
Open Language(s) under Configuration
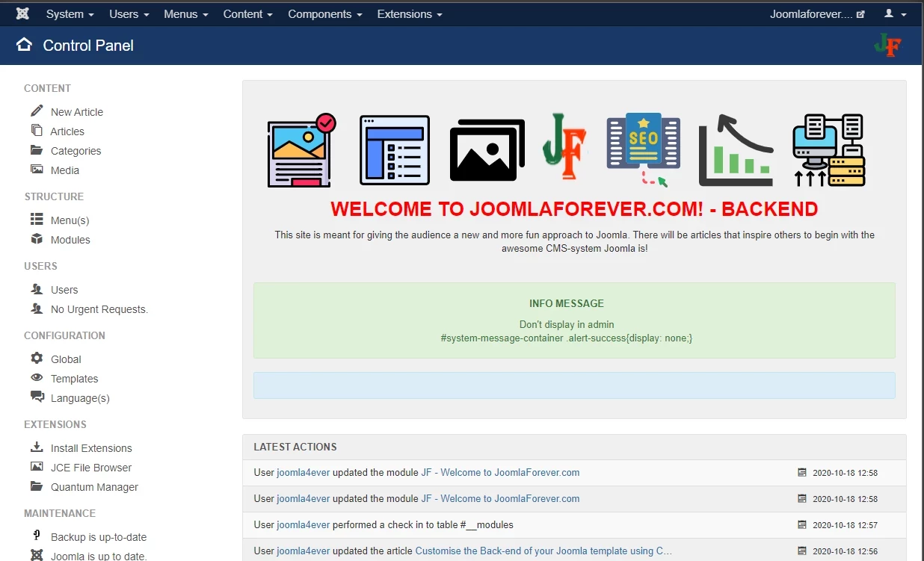[80, 398]
